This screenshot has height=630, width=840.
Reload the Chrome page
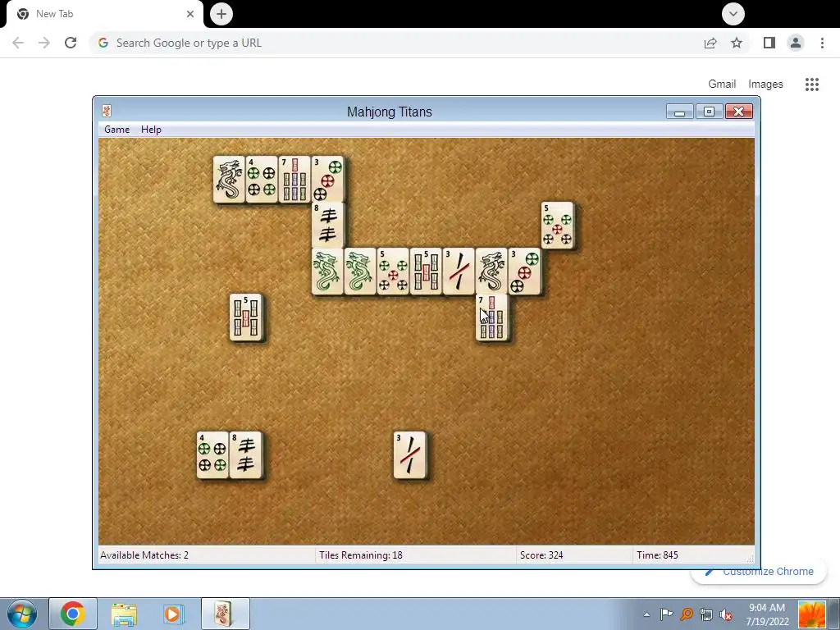[x=71, y=43]
